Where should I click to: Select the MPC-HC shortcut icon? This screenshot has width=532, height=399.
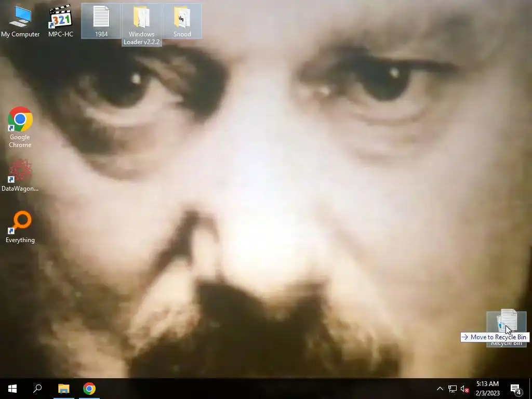click(x=60, y=21)
